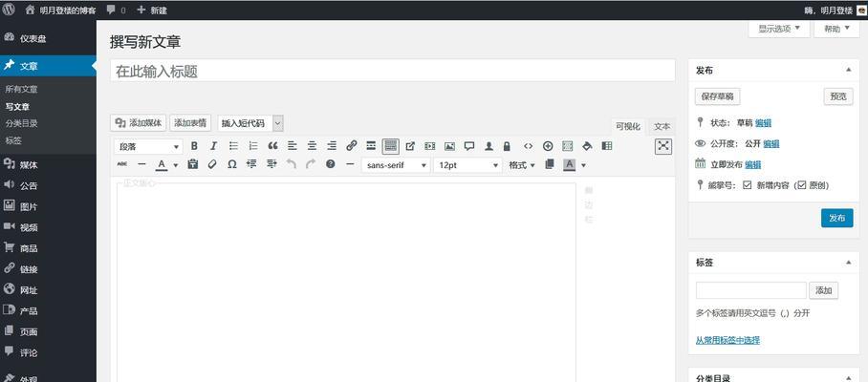
Task: Apply text color with the A button
Action: 162,165
